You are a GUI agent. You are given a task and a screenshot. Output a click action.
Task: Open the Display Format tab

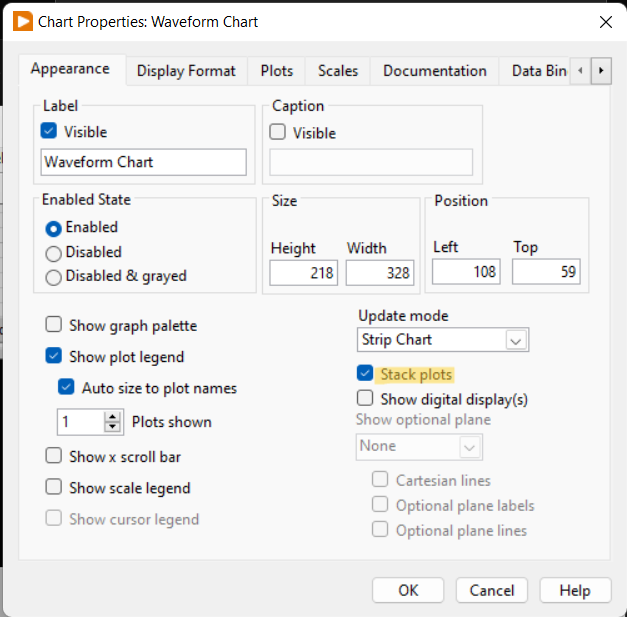(186, 71)
